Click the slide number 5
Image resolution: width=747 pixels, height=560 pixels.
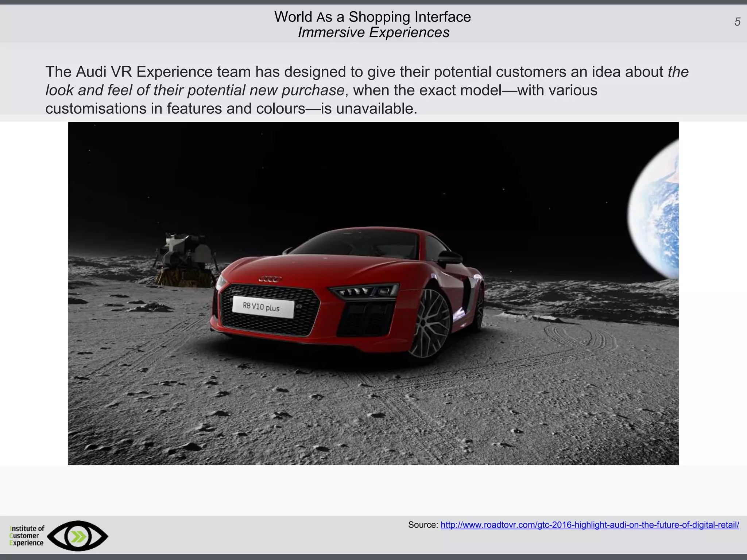[x=737, y=22]
